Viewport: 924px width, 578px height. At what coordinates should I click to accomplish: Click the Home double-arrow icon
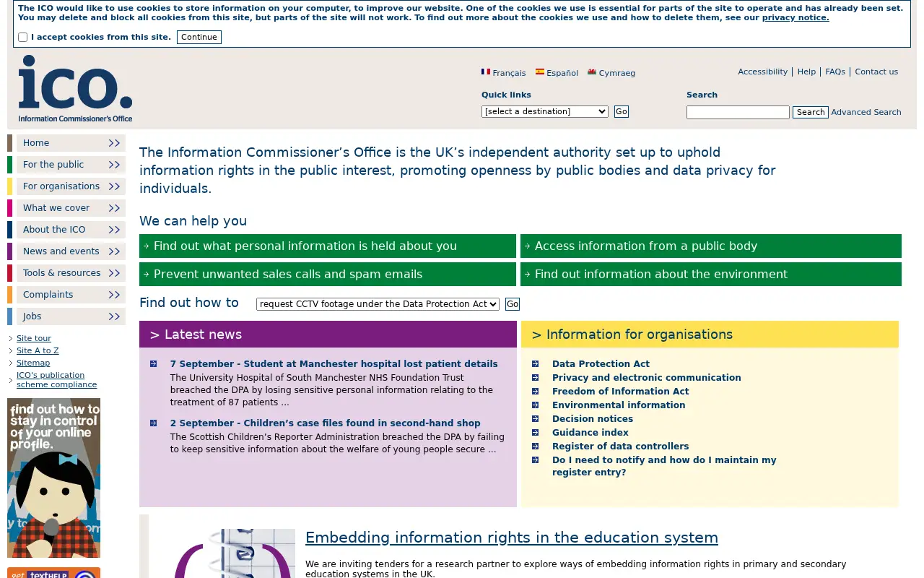[114, 143]
